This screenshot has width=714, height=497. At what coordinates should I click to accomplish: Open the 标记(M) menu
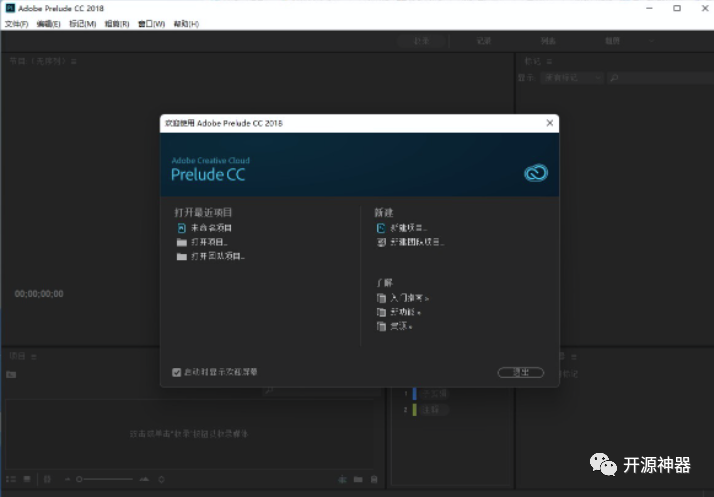82,24
